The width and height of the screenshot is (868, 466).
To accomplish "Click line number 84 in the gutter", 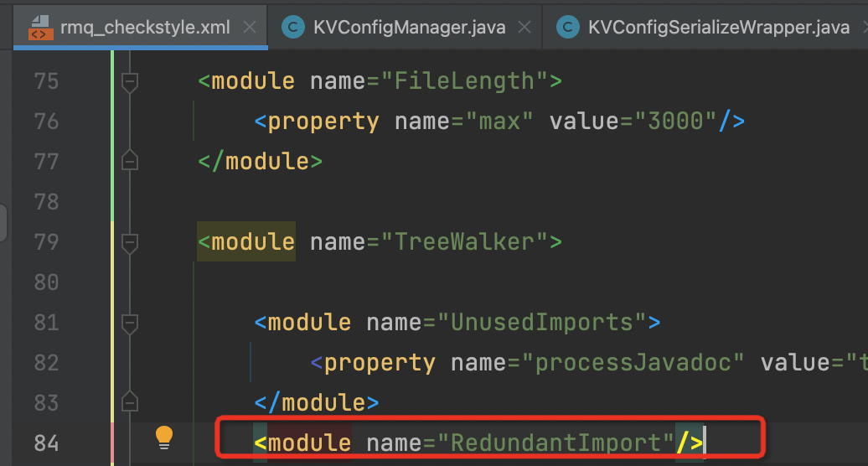I will (x=47, y=443).
